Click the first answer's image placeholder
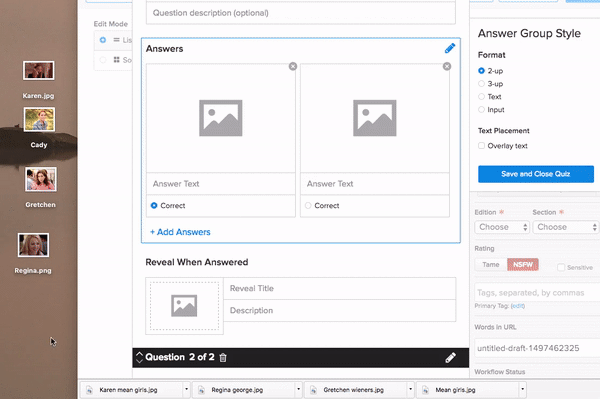The image size is (600, 399). click(x=221, y=118)
